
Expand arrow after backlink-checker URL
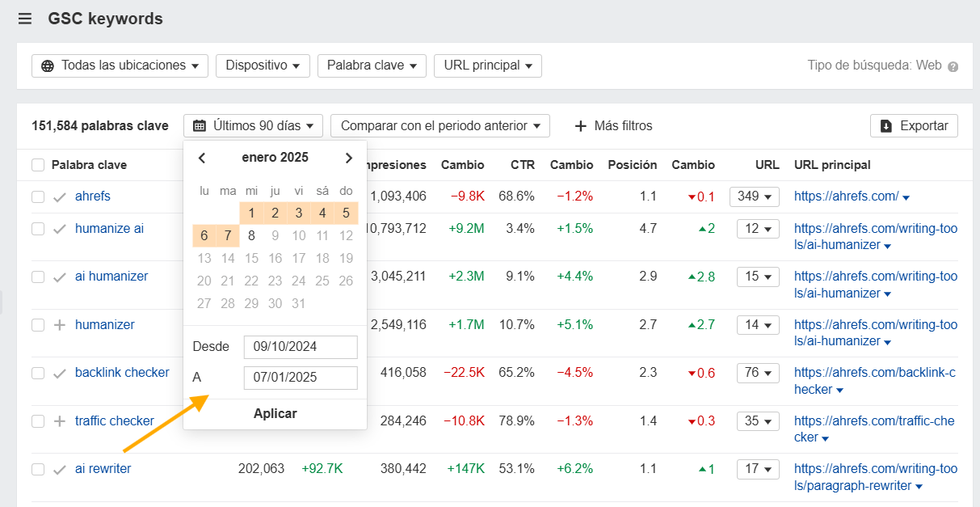click(x=840, y=391)
